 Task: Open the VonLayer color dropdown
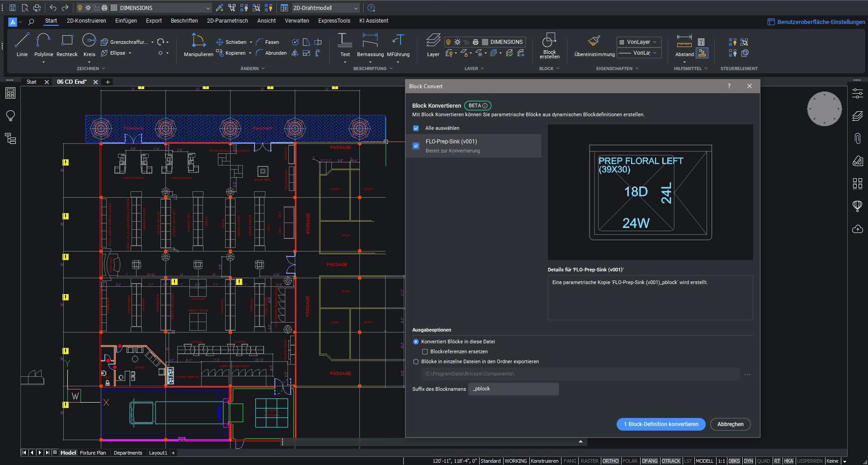(639, 42)
